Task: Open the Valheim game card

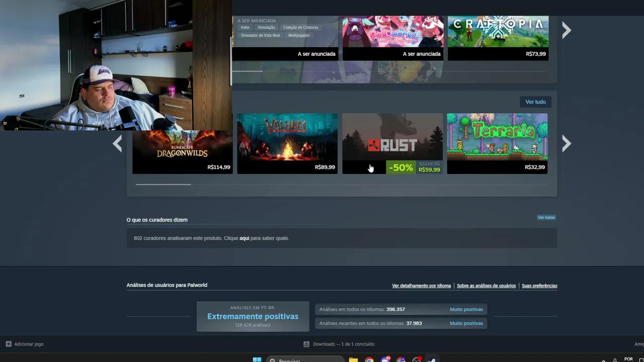Action: point(287,143)
